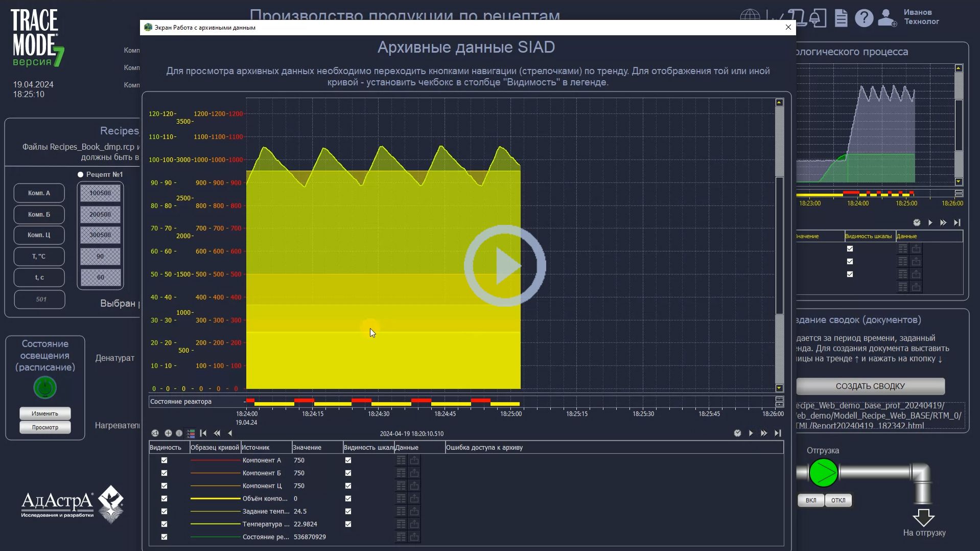The width and height of the screenshot is (980, 551).
Task: Open Help with the question mark icon
Action: [864, 18]
